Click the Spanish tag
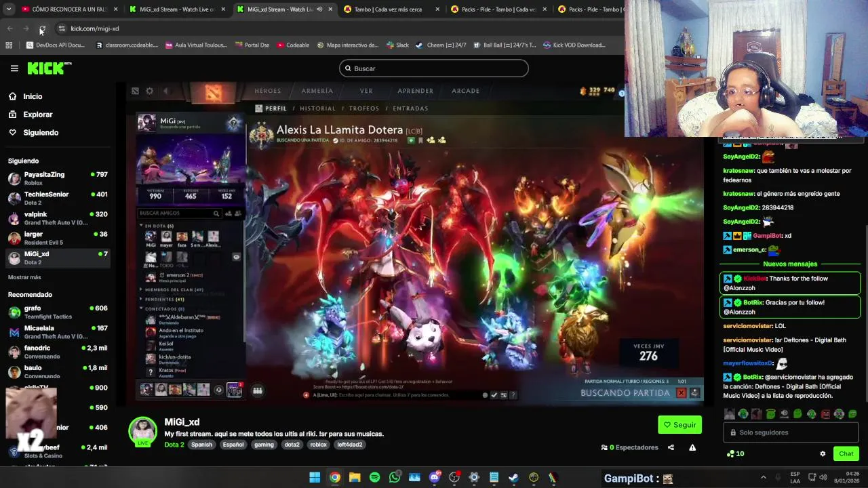Image resolution: width=868 pixels, height=488 pixels. [x=201, y=445]
